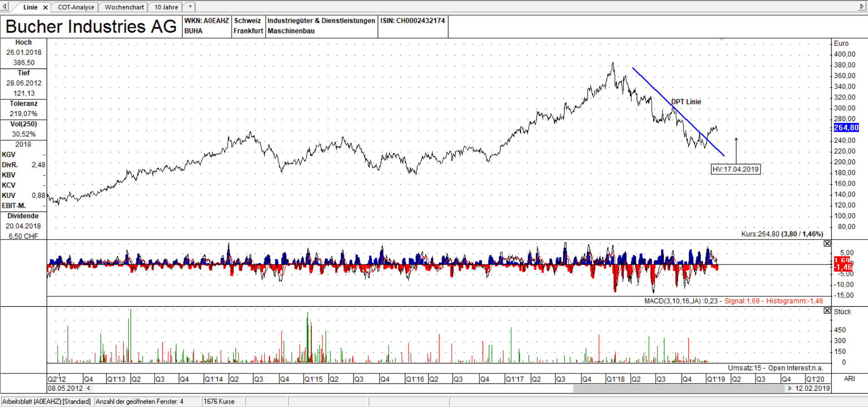Click the red MACD value tag 1,69
868x407 pixels.
[842, 260]
